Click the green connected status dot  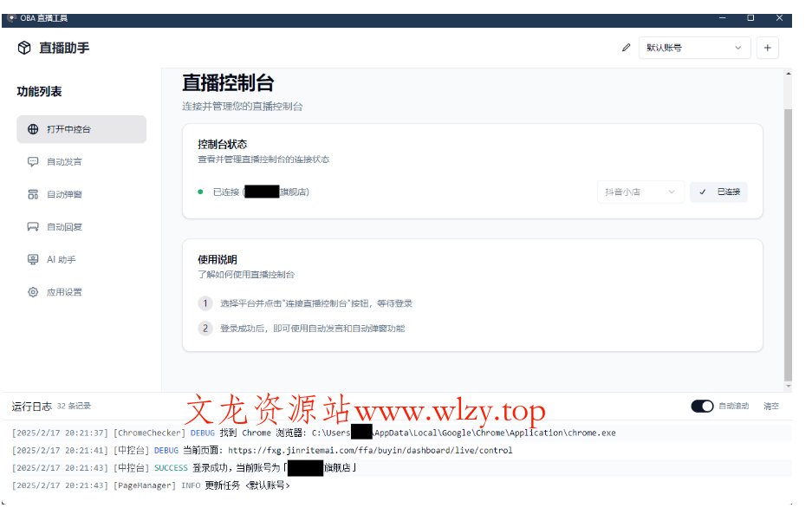pos(200,192)
